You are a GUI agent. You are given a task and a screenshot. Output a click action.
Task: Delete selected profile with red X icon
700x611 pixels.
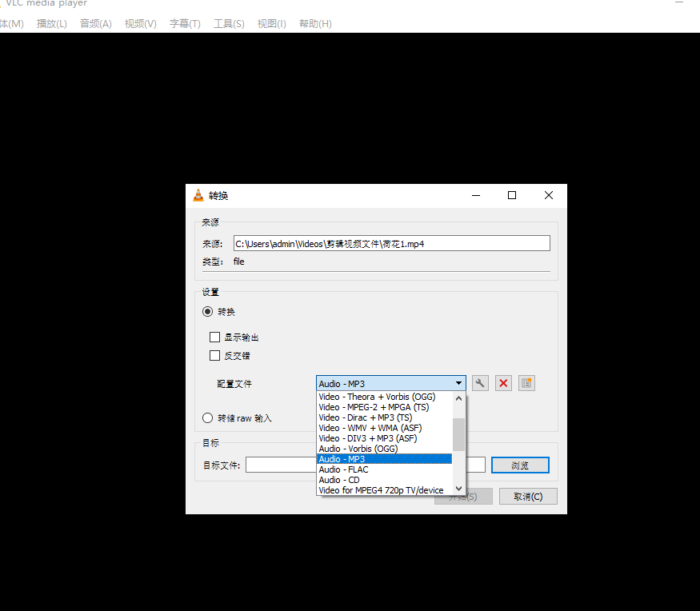[503, 383]
